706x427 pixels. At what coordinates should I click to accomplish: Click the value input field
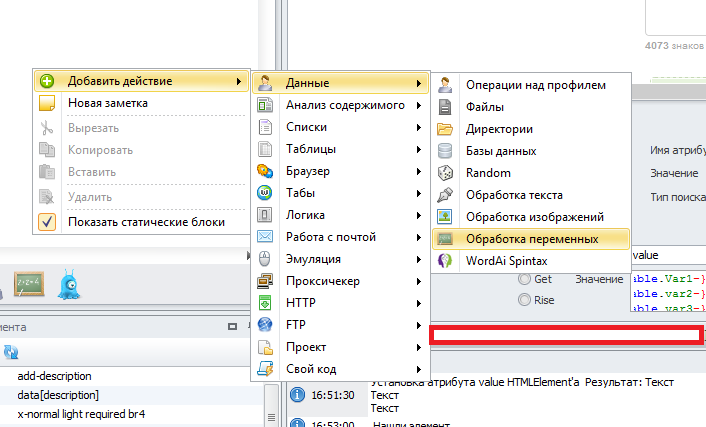(669, 255)
